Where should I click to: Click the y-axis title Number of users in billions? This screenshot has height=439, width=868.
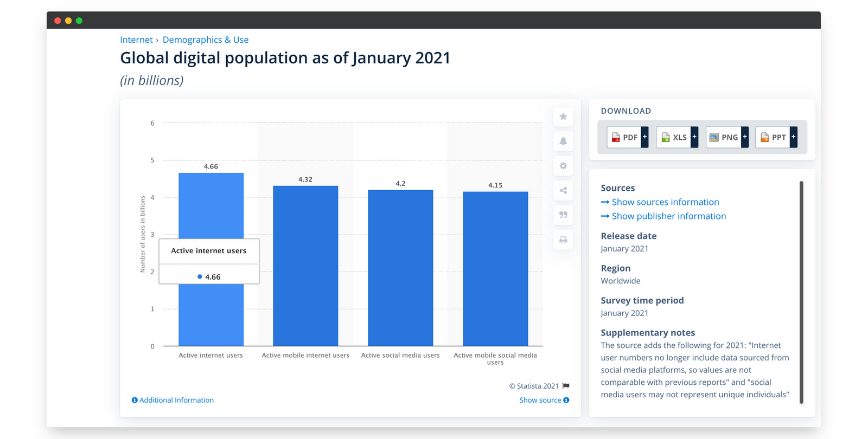[x=143, y=234]
